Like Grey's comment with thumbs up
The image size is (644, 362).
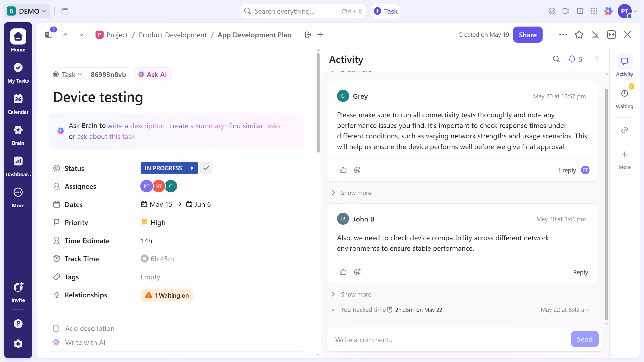tap(343, 170)
